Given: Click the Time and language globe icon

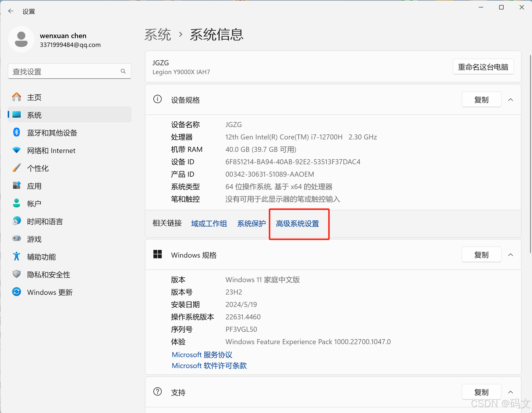Looking at the screenshot, I should coord(17,221).
